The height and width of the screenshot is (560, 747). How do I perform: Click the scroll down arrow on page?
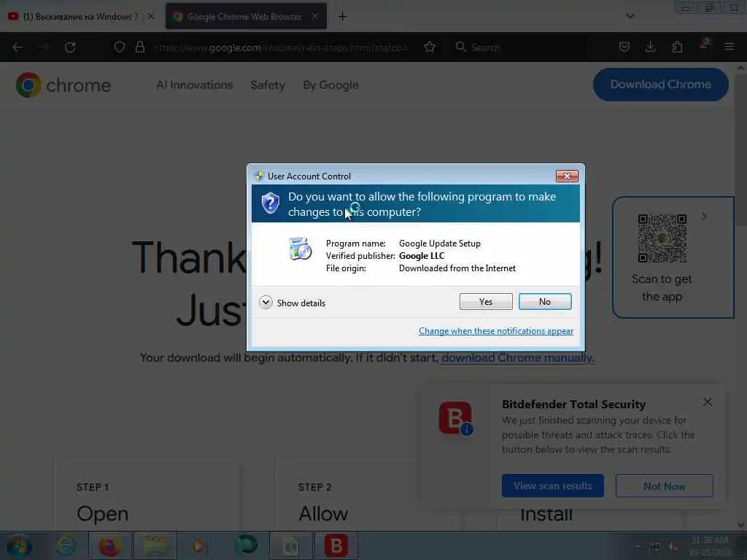click(x=741, y=525)
